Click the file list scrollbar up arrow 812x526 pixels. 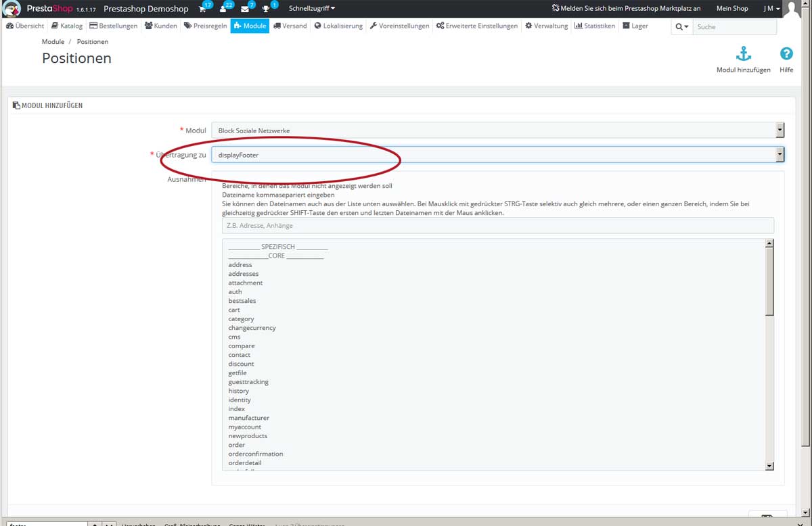tap(769, 243)
